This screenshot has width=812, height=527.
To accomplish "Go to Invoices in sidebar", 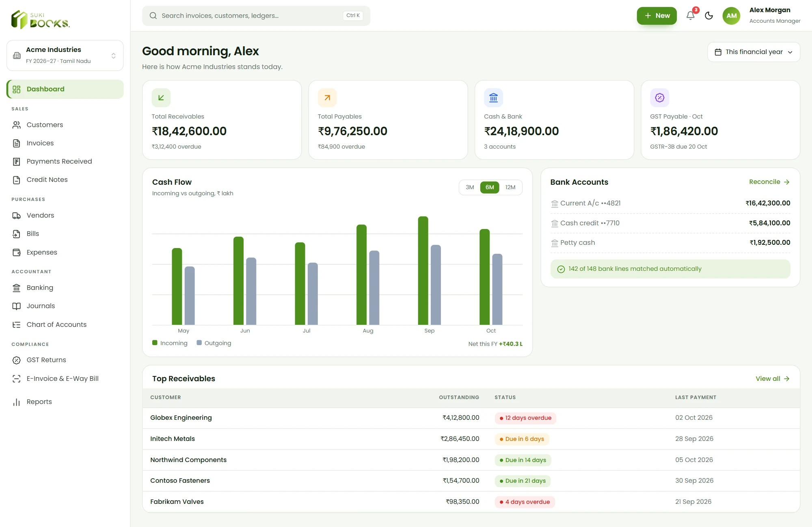I will point(65,143).
